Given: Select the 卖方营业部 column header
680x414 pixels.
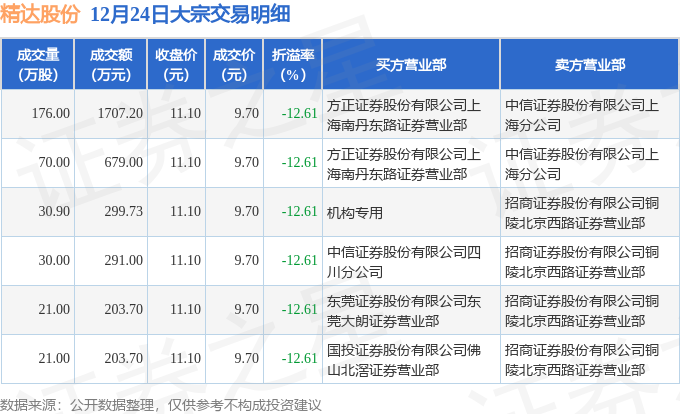Looking at the screenshot, I should (589, 65).
